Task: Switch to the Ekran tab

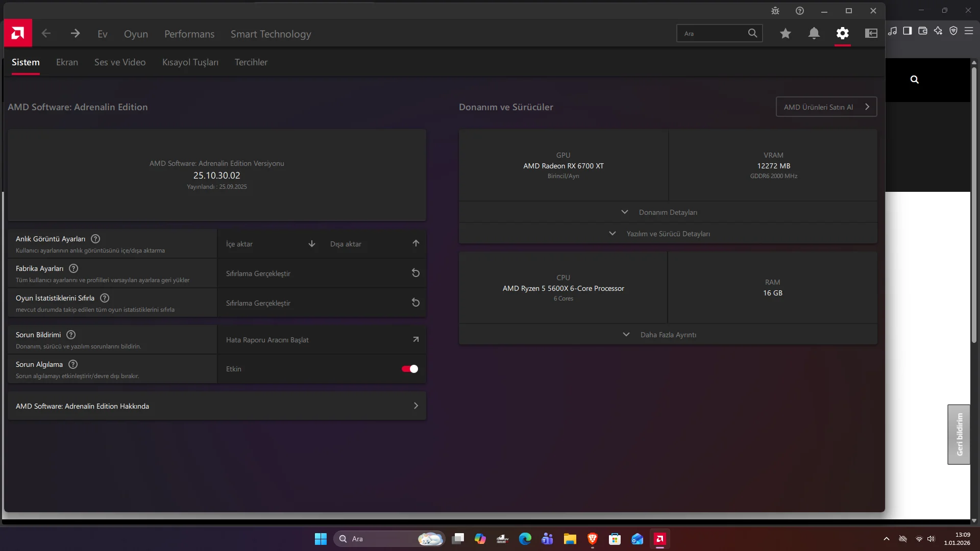Action: [67, 62]
